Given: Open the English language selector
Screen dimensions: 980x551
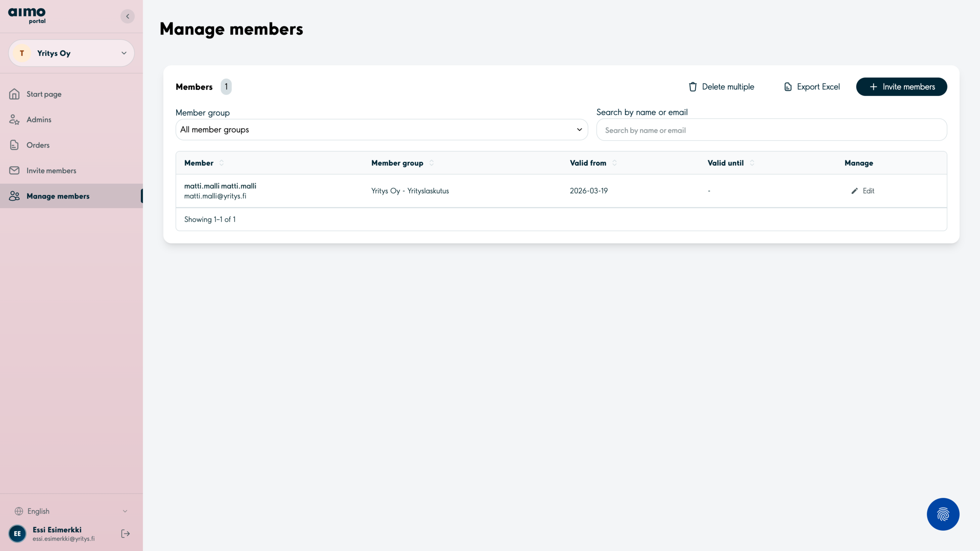Looking at the screenshot, I should (x=71, y=511).
